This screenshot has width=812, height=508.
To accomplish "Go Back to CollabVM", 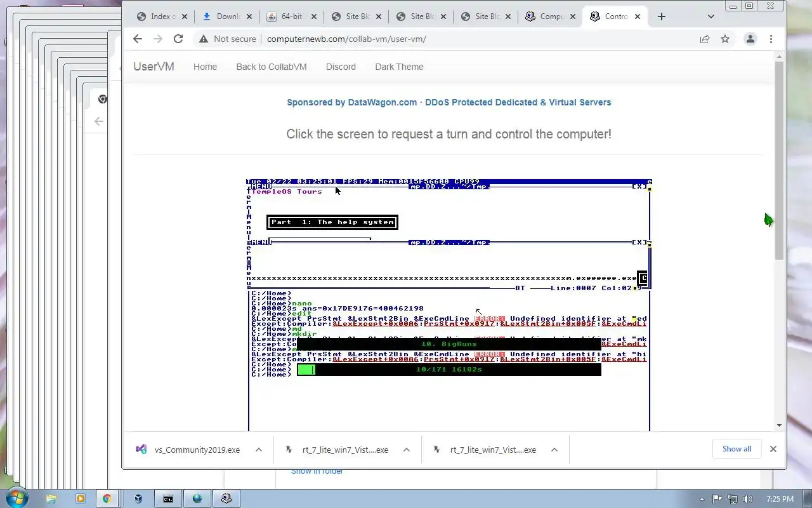I will coord(272,67).
